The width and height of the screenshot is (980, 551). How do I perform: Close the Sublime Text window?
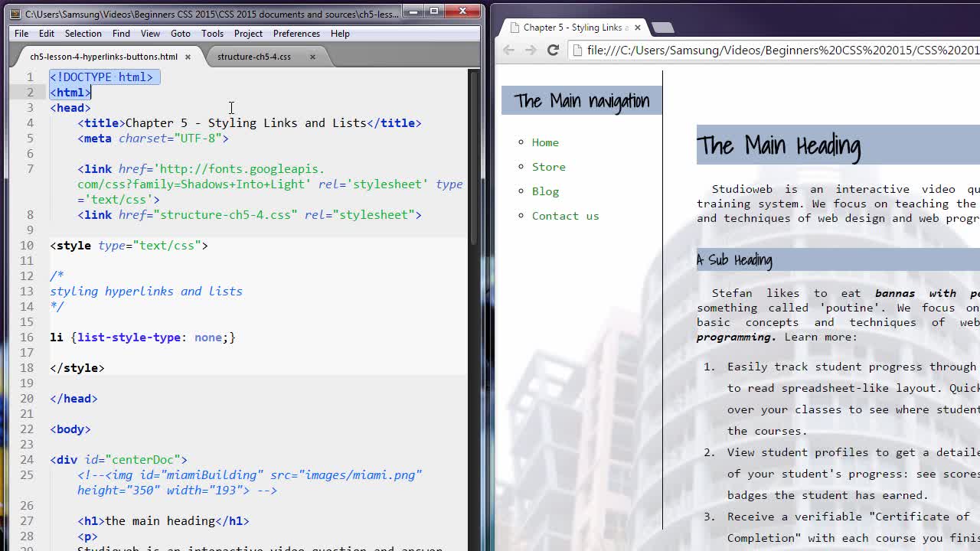tap(462, 11)
